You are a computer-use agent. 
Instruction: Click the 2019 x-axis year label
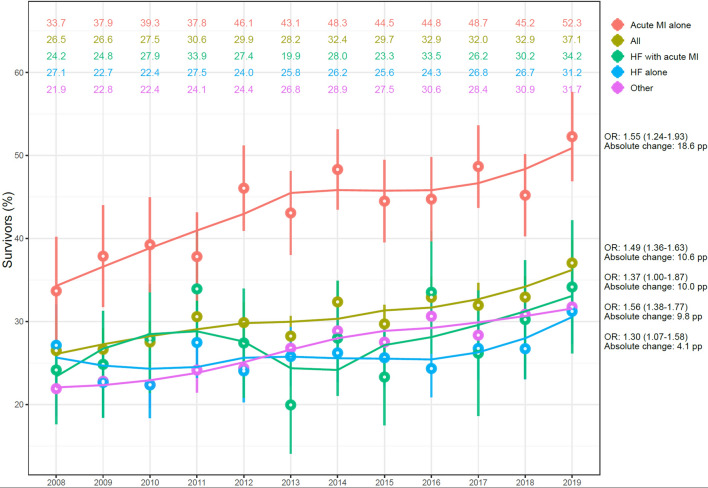(572, 479)
